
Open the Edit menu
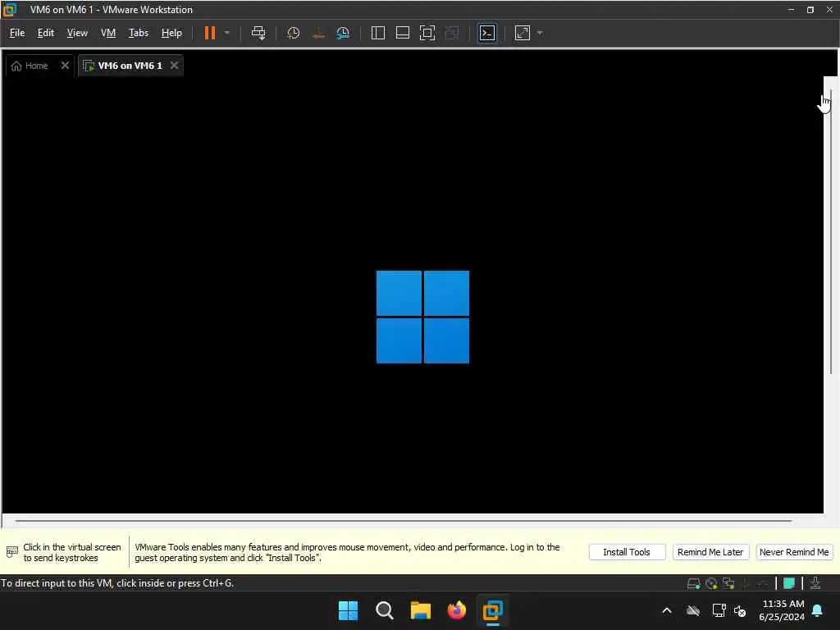click(x=46, y=33)
